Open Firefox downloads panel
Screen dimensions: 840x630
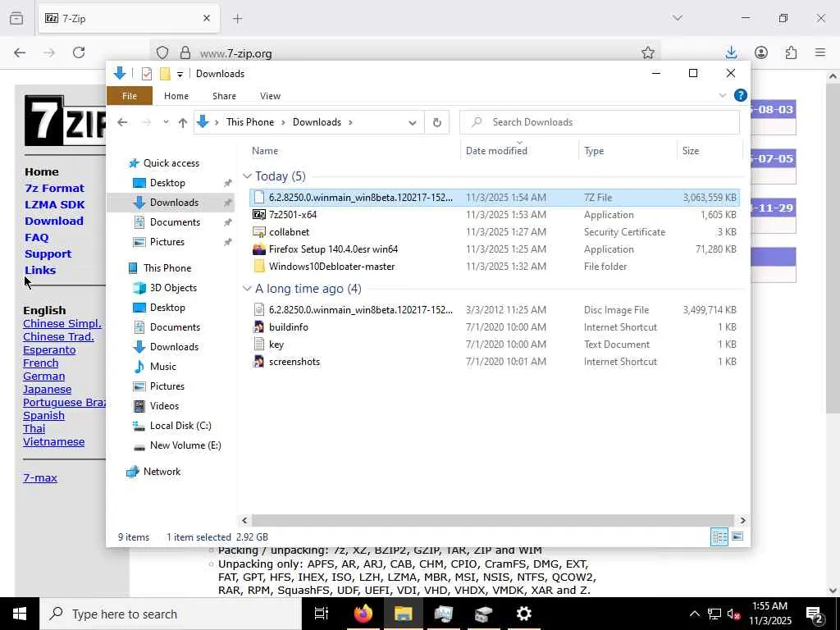(x=731, y=52)
